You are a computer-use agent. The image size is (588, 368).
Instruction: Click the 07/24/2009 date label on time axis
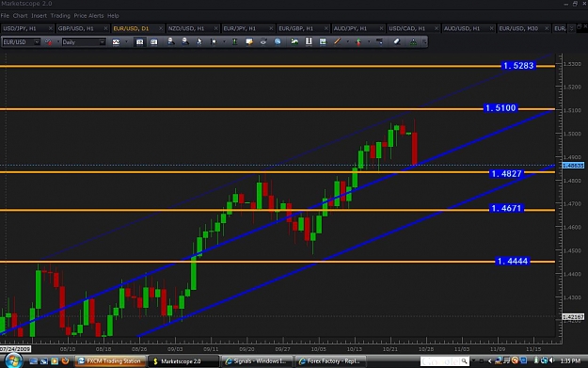pyautogui.click(x=15, y=349)
